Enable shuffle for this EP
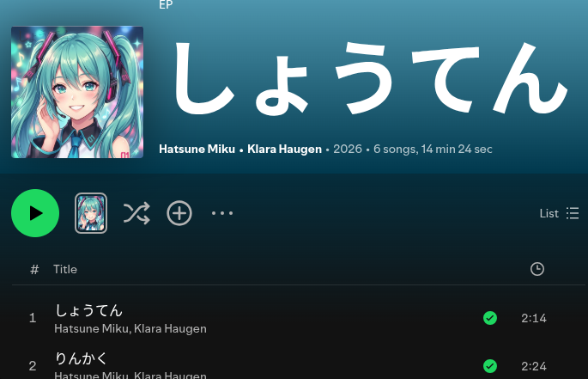 [x=136, y=213]
